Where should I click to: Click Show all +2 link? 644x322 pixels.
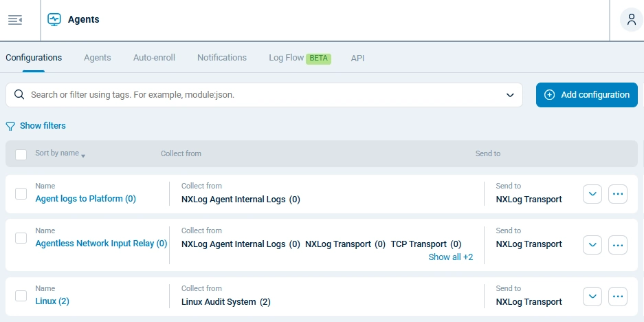click(450, 257)
